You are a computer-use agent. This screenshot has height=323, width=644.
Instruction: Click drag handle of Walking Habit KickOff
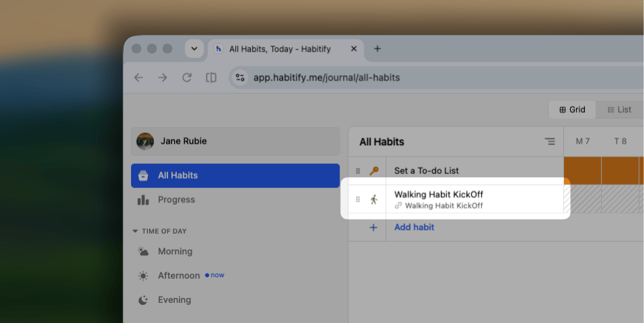(x=358, y=199)
